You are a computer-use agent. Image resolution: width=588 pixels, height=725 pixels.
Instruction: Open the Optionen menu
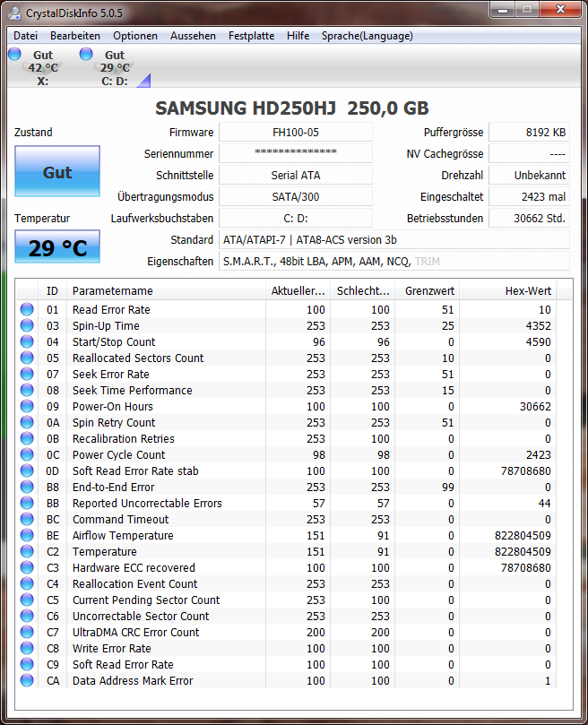[x=135, y=36]
